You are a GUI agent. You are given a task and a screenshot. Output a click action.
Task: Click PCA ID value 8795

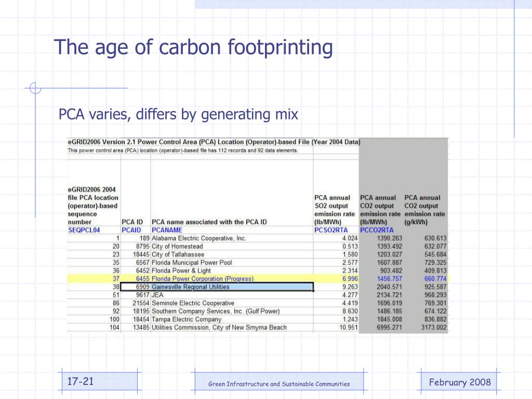click(x=143, y=246)
